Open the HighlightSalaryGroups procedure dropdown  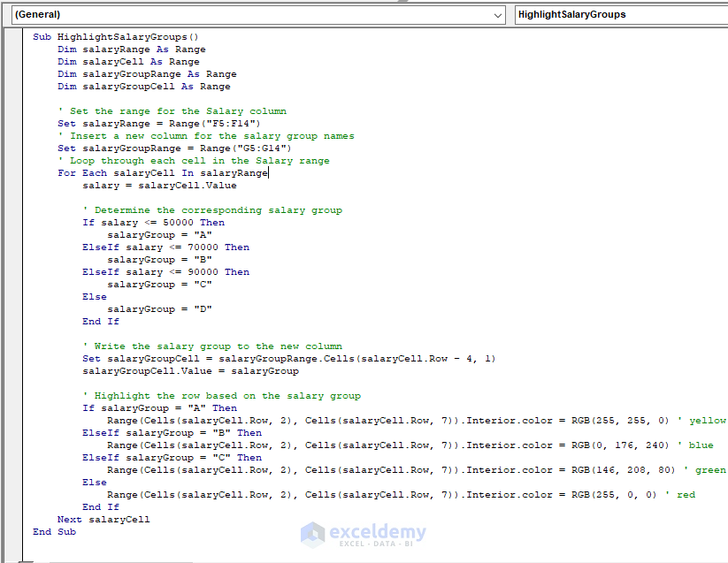(x=621, y=15)
